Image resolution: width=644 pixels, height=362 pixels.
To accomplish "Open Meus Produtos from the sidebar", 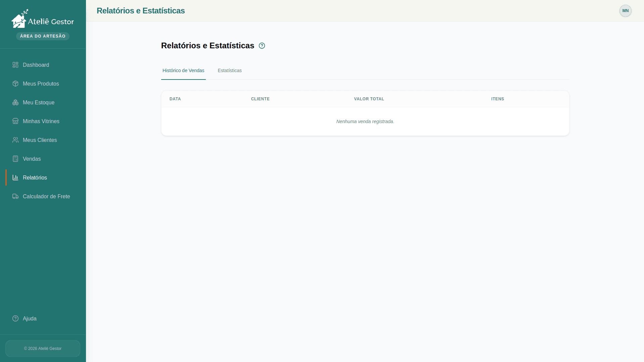I will [41, 84].
